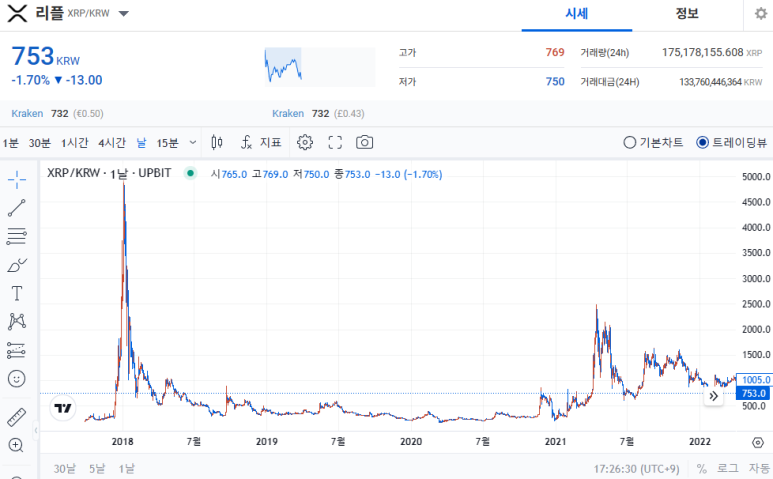Set date range to 5날
The image size is (773, 479).
pyautogui.click(x=97, y=468)
